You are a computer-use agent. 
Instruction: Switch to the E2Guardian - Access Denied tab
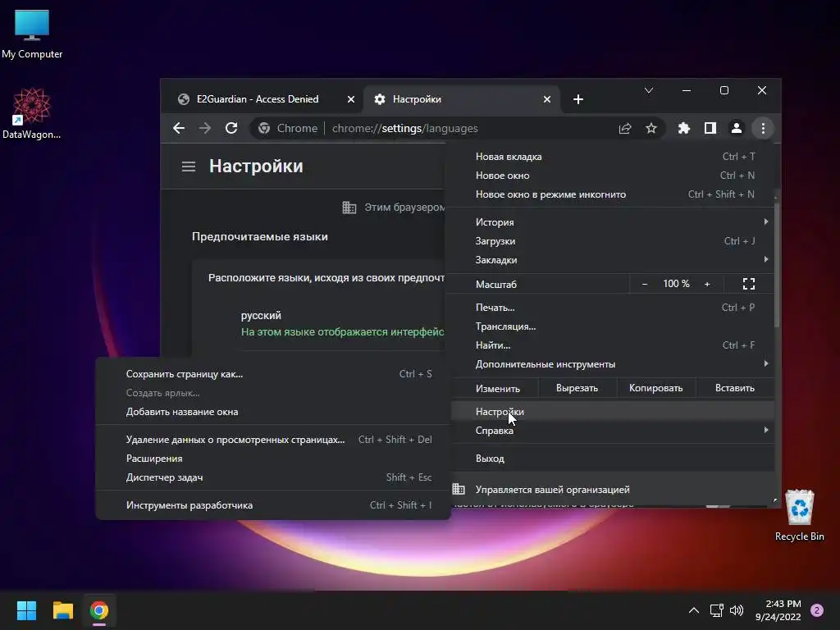point(257,99)
